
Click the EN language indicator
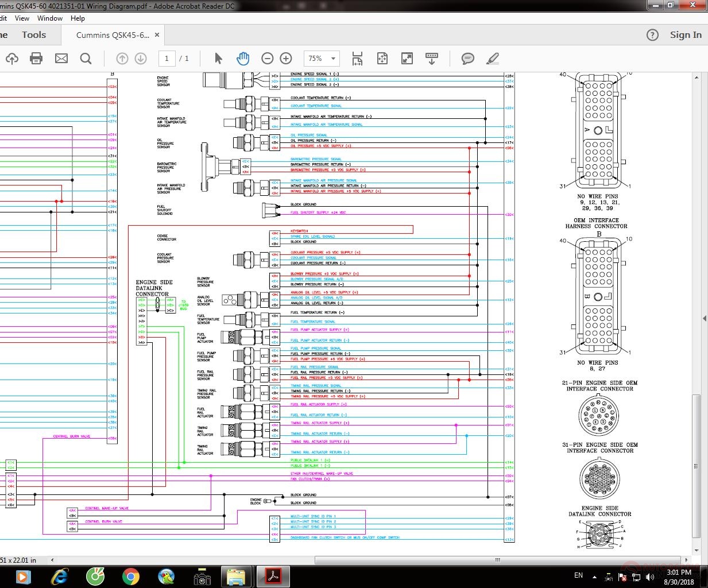click(578, 575)
